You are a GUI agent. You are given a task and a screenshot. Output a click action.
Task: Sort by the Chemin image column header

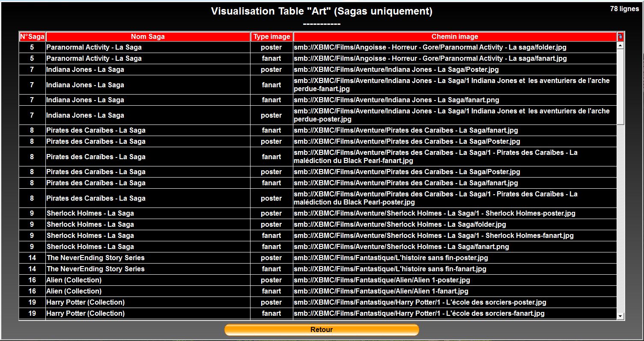coord(455,37)
